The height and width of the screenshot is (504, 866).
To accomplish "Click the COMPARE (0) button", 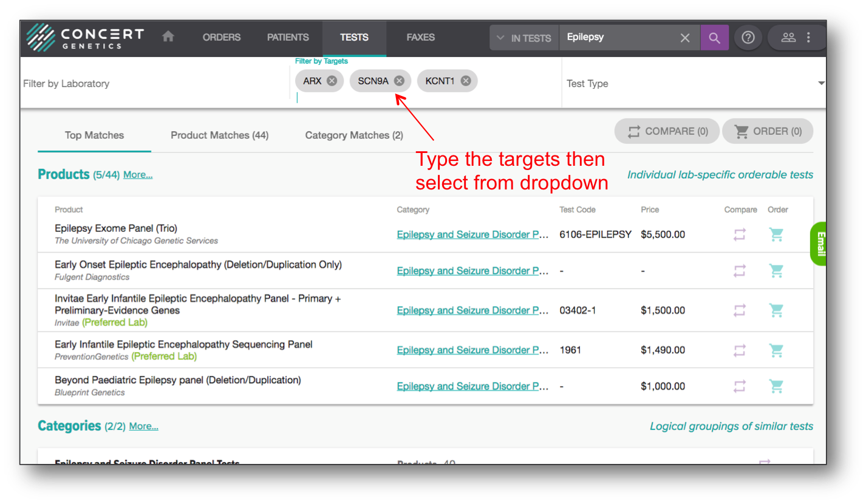I will point(667,131).
